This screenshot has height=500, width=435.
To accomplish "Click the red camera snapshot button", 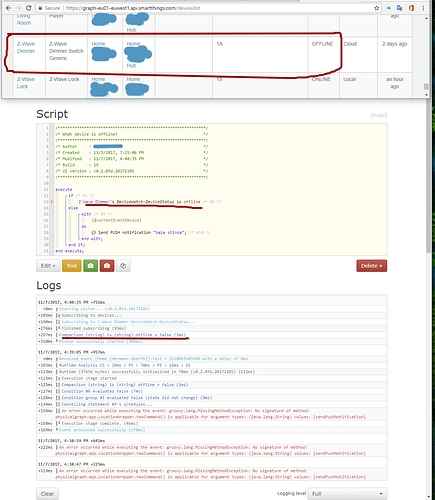I will click(x=107, y=266).
